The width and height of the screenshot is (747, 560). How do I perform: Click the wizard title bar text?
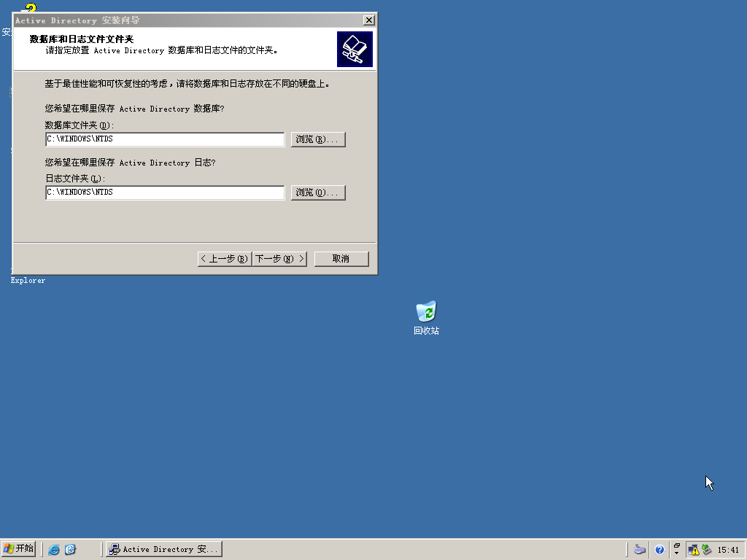(77, 20)
